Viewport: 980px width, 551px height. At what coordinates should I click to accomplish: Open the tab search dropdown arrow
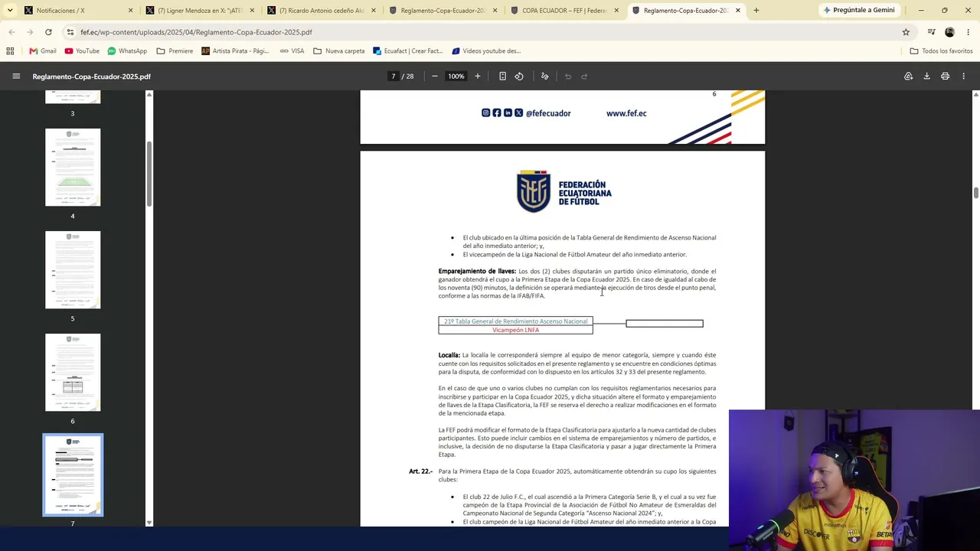pyautogui.click(x=9, y=11)
